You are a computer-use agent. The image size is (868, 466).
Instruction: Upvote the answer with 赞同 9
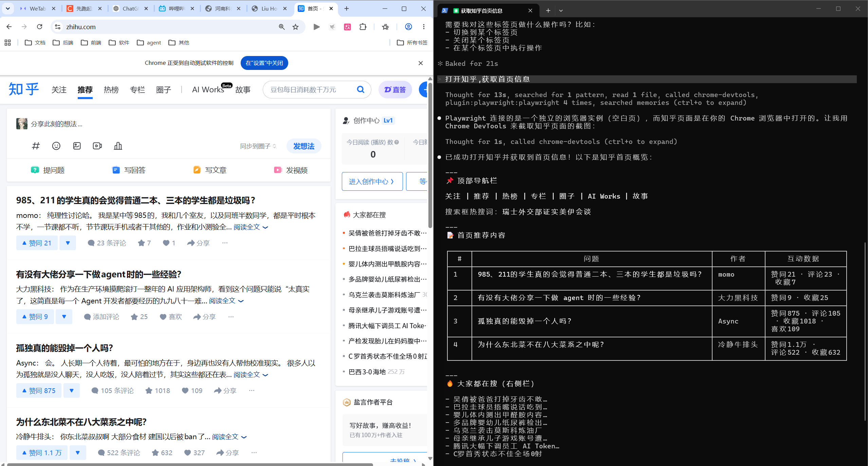click(x=35, y=317)
